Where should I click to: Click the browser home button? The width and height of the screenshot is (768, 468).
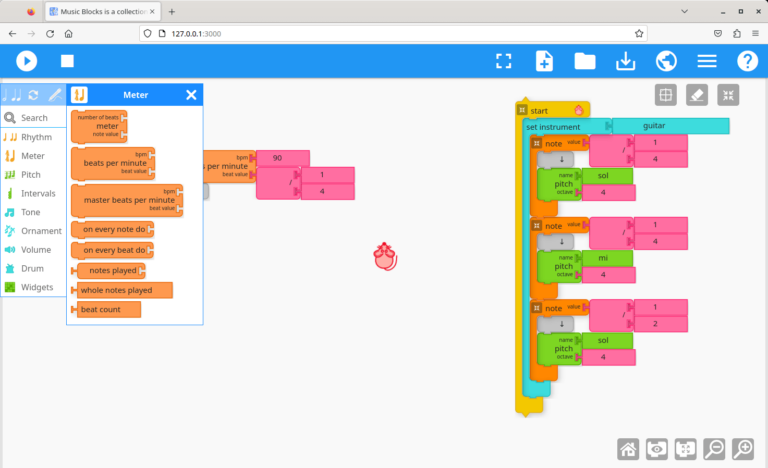point(69,33)
